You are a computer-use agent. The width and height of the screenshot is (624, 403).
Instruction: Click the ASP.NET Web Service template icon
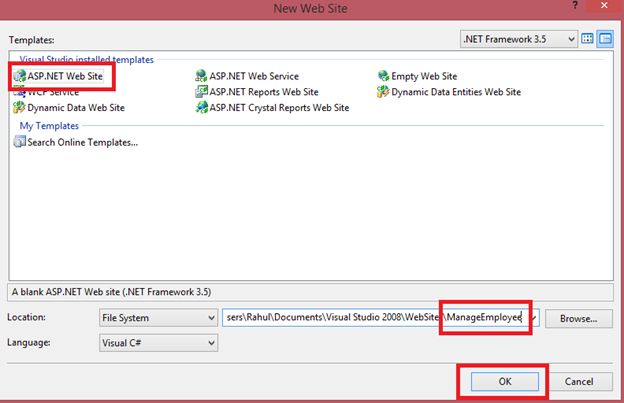tap(201, 76)
